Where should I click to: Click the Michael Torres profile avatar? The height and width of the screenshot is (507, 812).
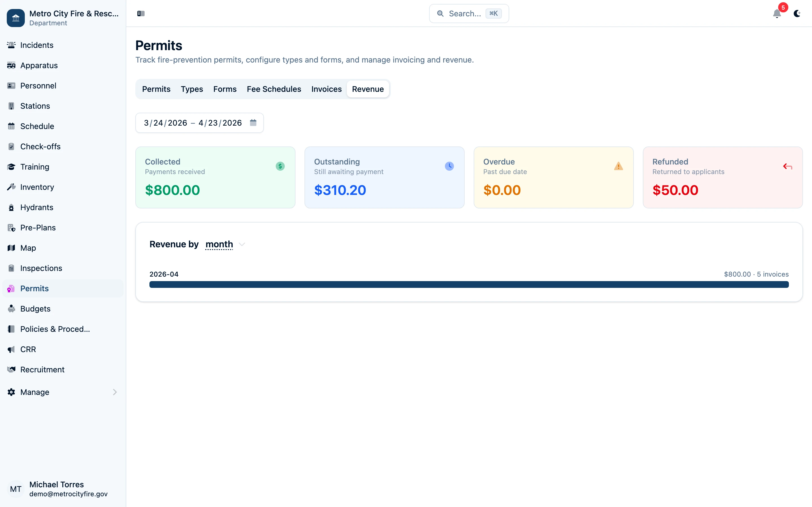click(x=16, y=489)
